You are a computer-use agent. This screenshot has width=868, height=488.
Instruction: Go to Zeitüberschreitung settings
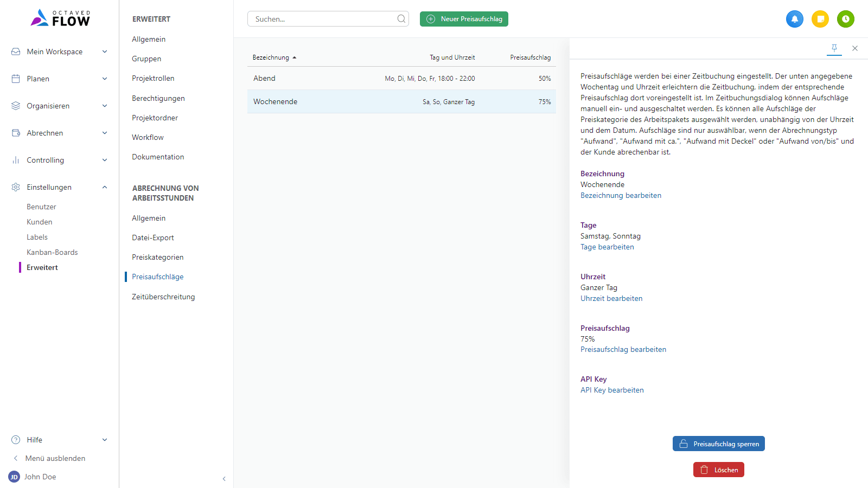tap(163, 297)
